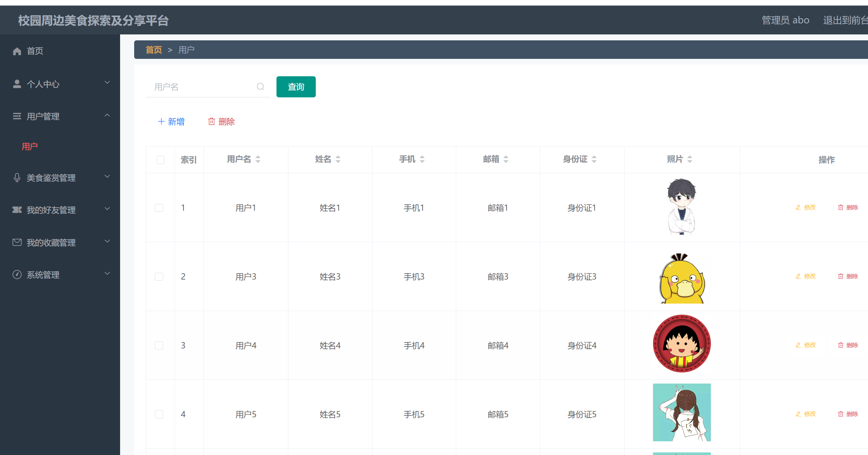Toggle the select-all checkbox in table header
Viewport: 868px width, 455px height.
(x=160, y=160)
